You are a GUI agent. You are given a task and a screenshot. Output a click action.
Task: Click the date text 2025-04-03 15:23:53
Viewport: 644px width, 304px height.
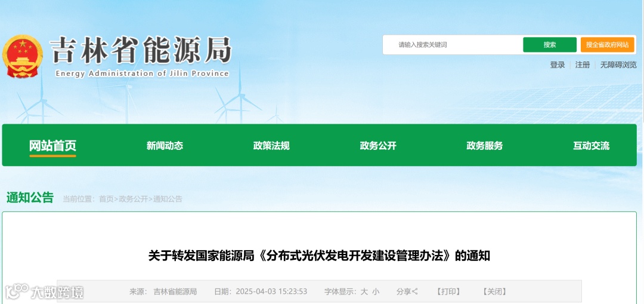pyautogui.click(x=271, y=291)
